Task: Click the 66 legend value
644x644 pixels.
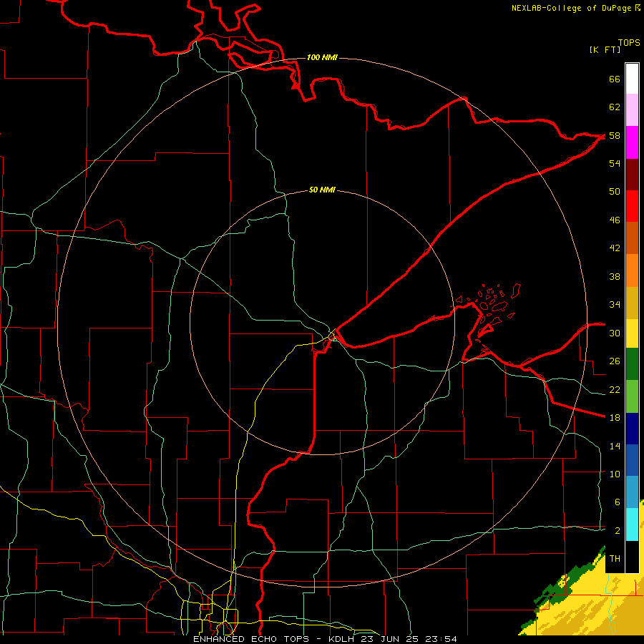Action: point(615,79)
